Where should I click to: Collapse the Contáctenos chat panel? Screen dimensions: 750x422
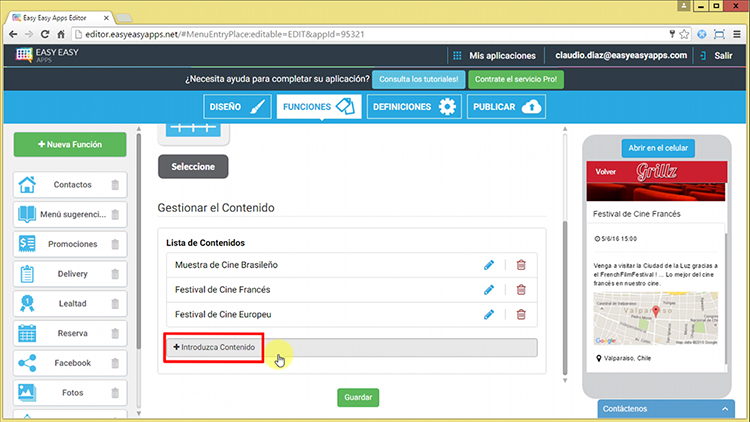[x=725, y=409]
